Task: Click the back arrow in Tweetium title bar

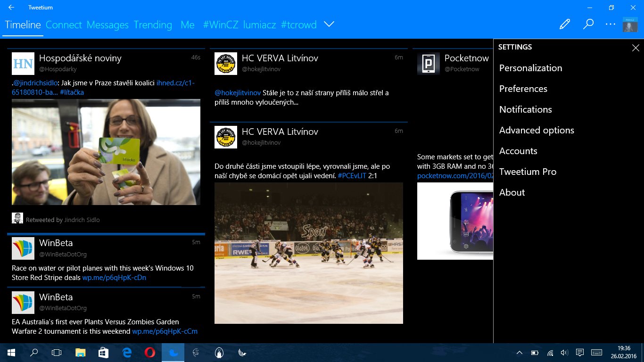Action: click(11, 8)
